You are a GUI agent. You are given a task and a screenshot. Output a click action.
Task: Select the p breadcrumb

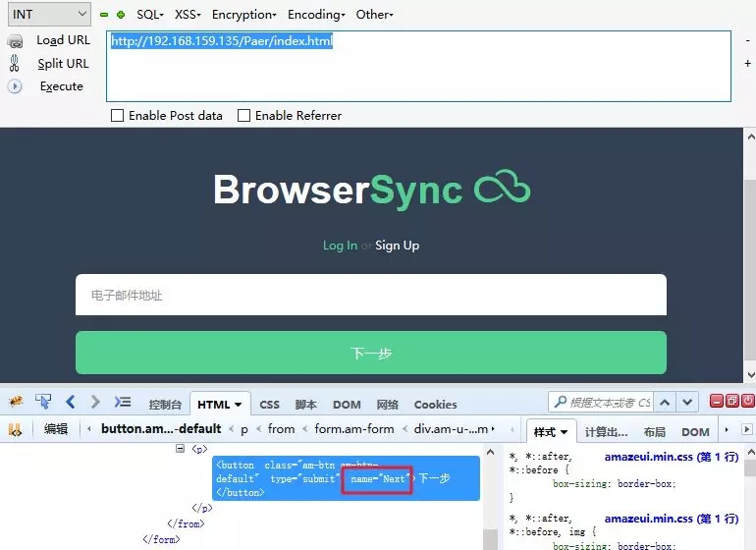[x=244, y=429]
